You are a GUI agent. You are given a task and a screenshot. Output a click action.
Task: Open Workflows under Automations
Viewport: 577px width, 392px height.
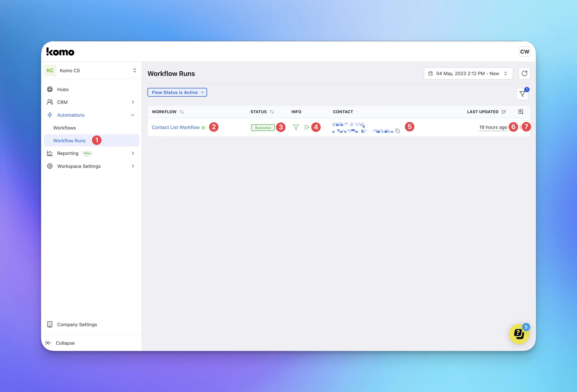tap(91, 128)
